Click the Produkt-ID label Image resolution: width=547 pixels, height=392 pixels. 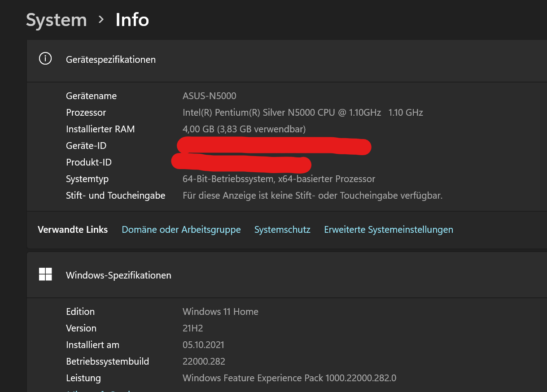[89, 162]
